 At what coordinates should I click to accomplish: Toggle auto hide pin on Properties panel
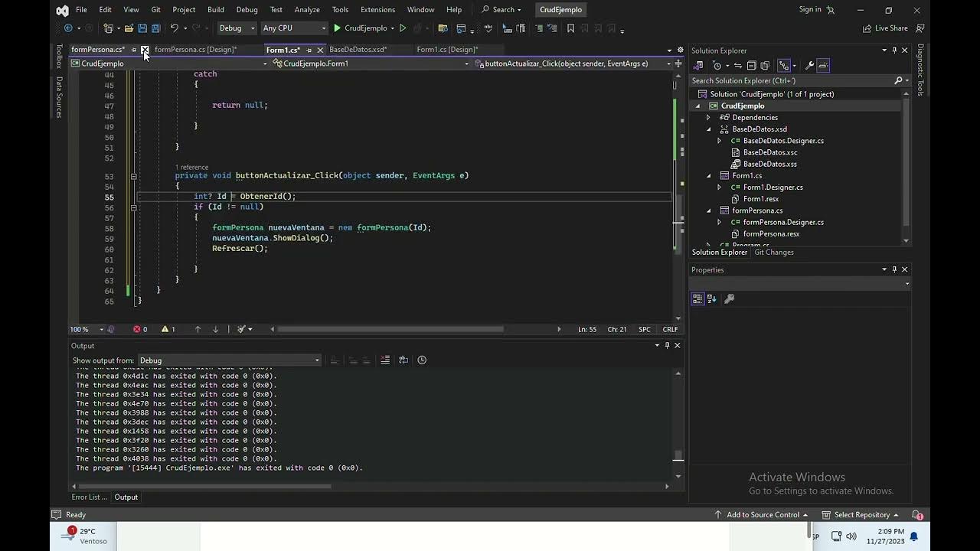click(894, 269)
